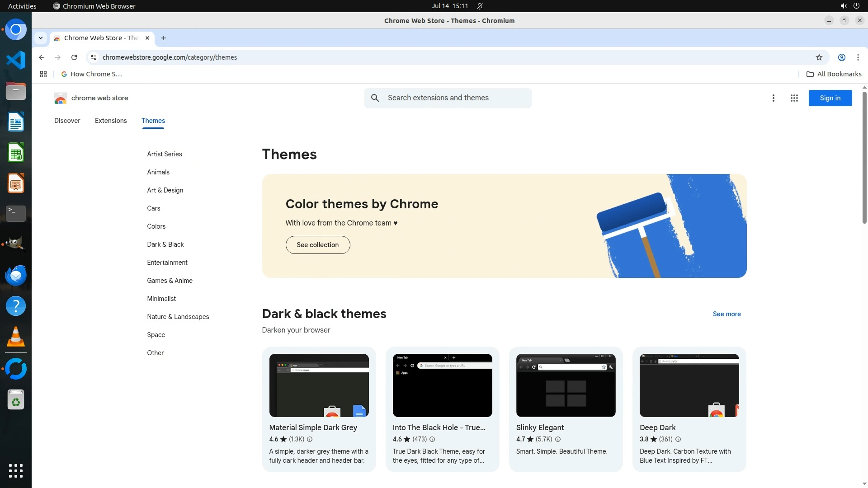Image resolution: width=868 pixels, height=488 pixels.
Task: Switch to the Extensions tab
Action: point(111,121)
